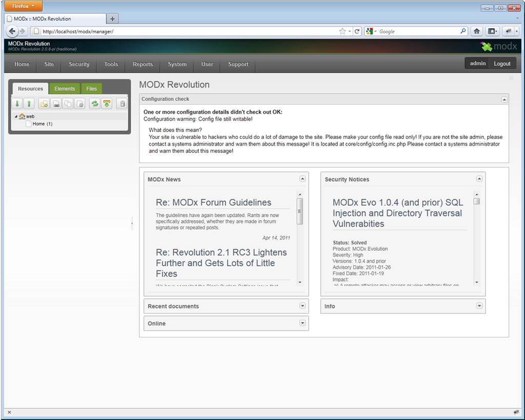Select the MODx :: MODx Revolution browser tab
This screenshot has width=525, height=420.
tap(55, 19)
